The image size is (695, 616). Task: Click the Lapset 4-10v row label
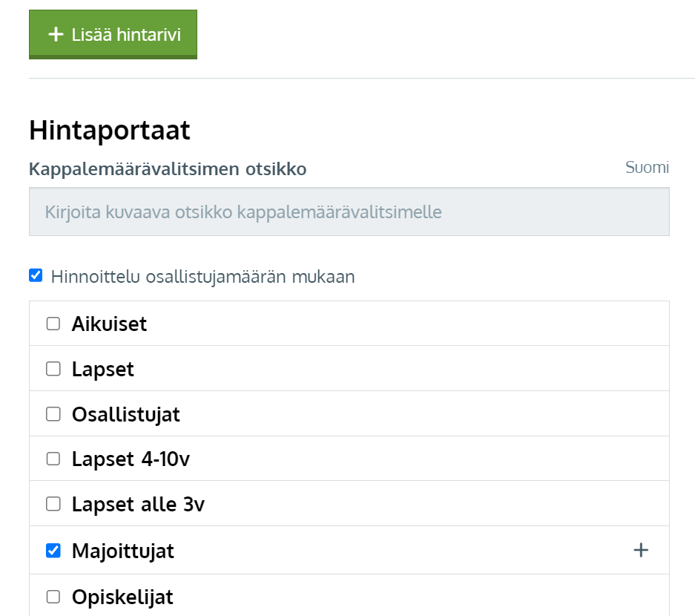click(131, 459)
